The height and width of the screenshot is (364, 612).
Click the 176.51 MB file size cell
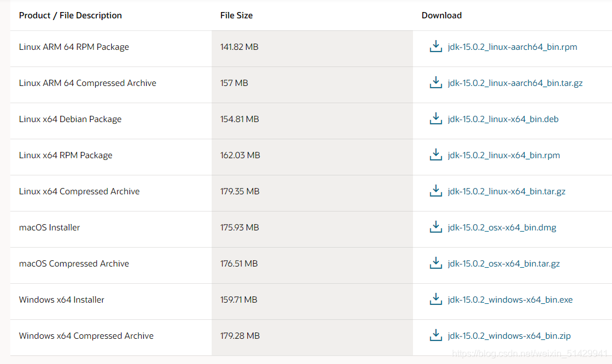(x=312, y=265)
